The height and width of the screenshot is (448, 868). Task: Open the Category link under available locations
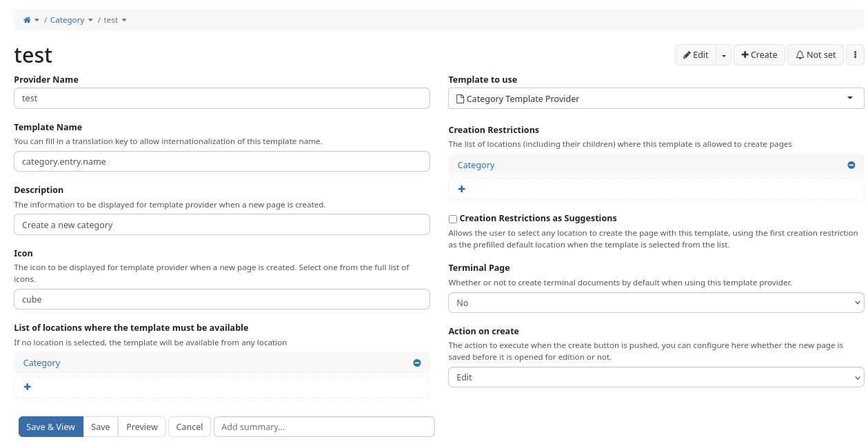[42, 363]
